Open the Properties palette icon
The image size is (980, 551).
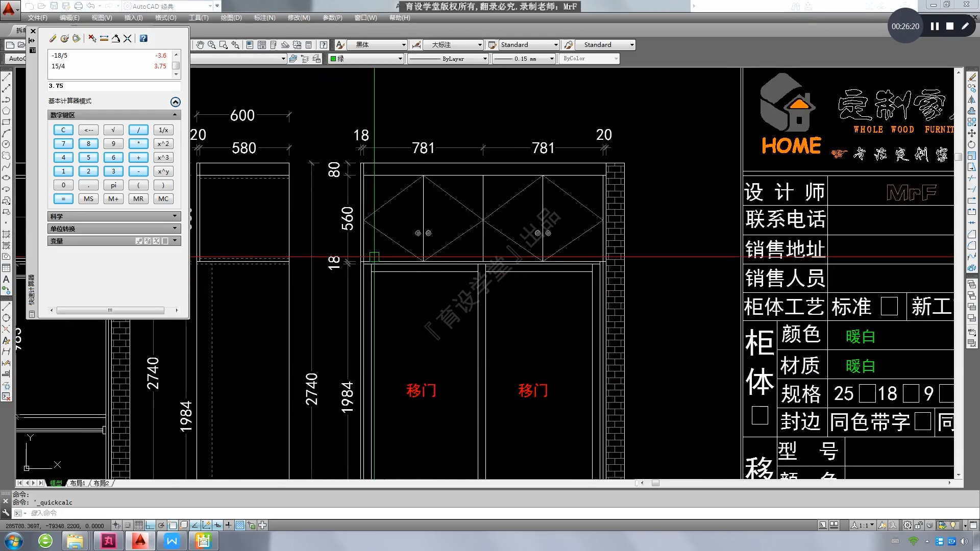tap(250, 45)
